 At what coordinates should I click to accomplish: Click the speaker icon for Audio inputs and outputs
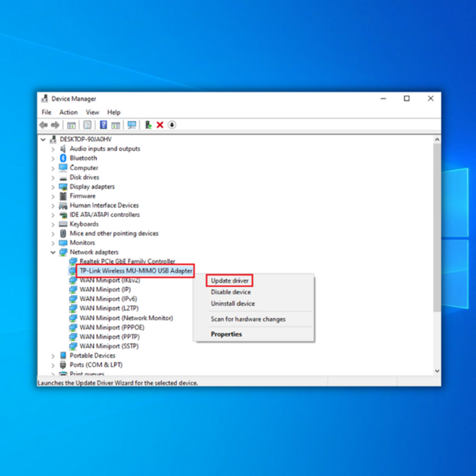(63, 148)
